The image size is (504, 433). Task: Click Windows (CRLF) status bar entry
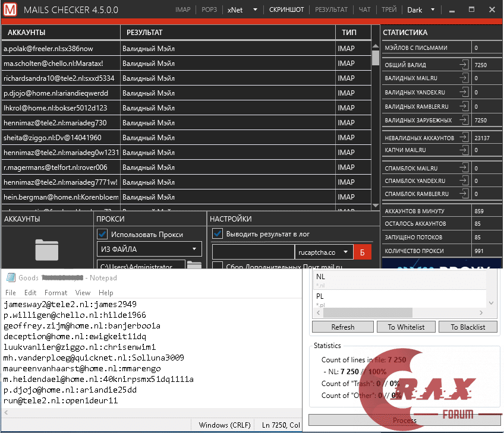(x=224, y=425)
